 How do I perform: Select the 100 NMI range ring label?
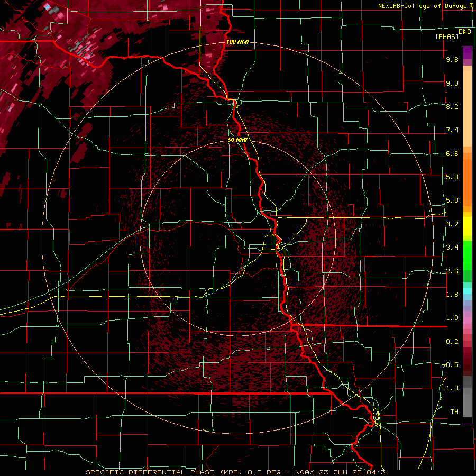237,42
